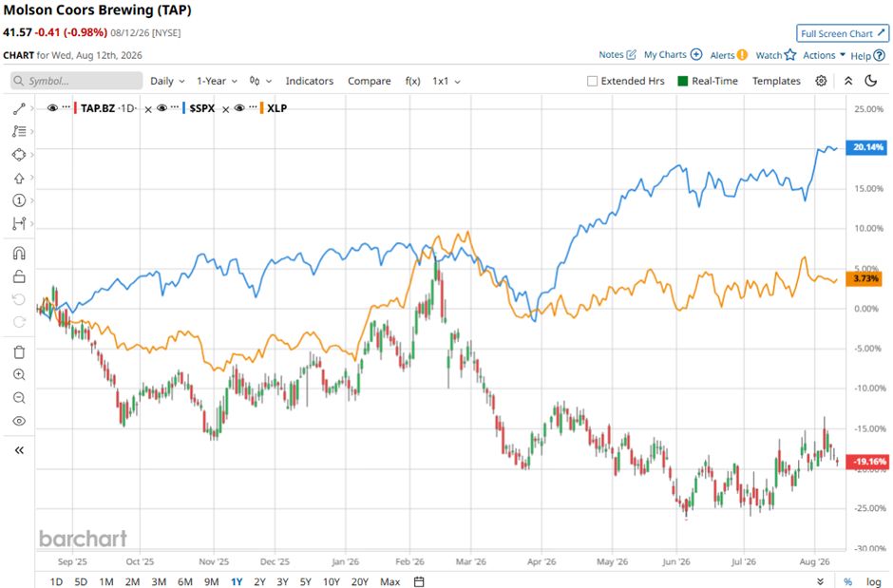Open the custom date range calendar
Screen dimensions: 893x588
(x=419, y=581)
